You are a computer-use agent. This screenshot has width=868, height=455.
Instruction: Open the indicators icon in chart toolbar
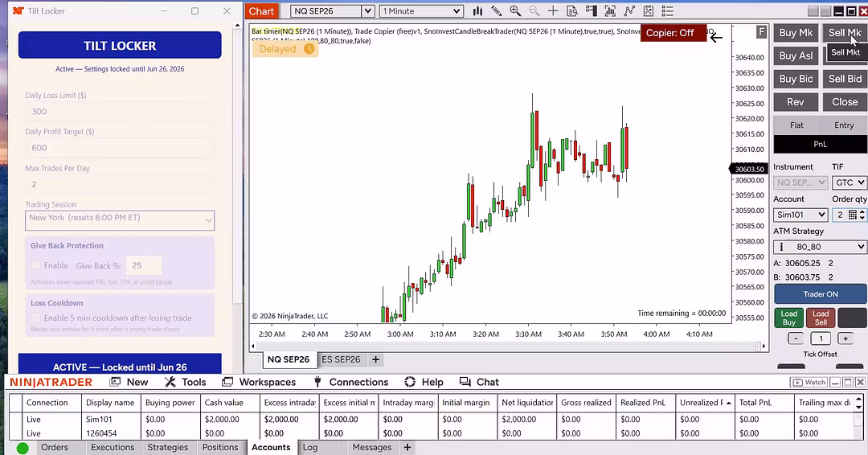point(610,11)
